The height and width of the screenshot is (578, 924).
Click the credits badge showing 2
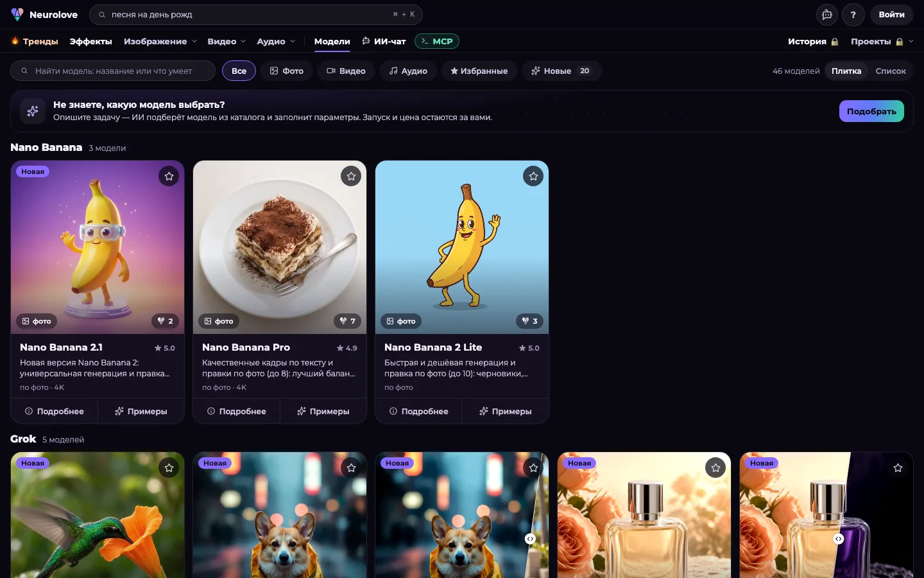click(x=166, y=321)
